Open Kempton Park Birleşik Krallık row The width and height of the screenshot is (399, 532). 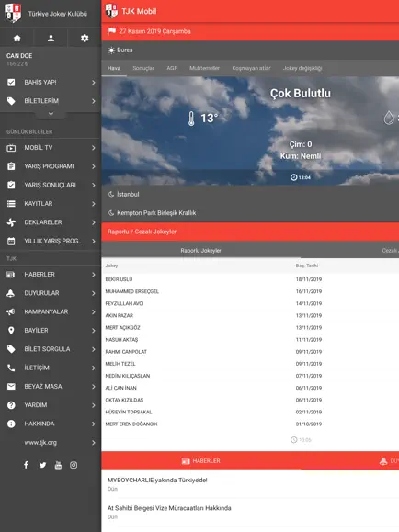pyautogui.click(x=250, y=213)
